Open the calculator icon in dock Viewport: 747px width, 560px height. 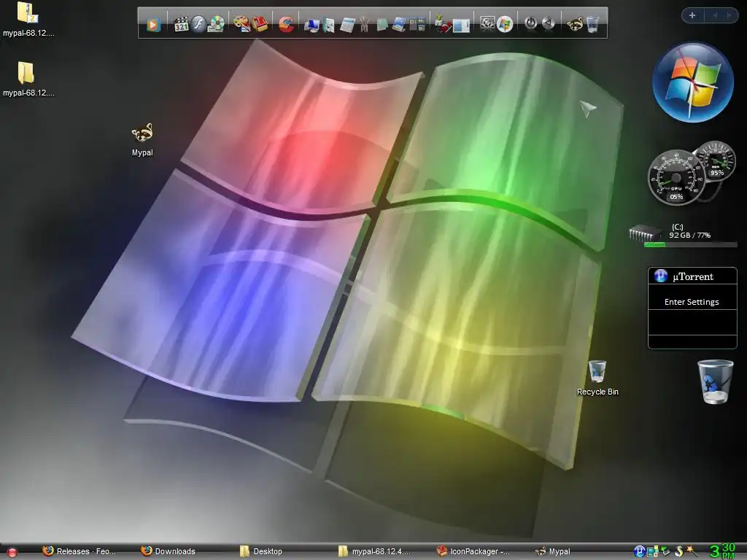347,25
